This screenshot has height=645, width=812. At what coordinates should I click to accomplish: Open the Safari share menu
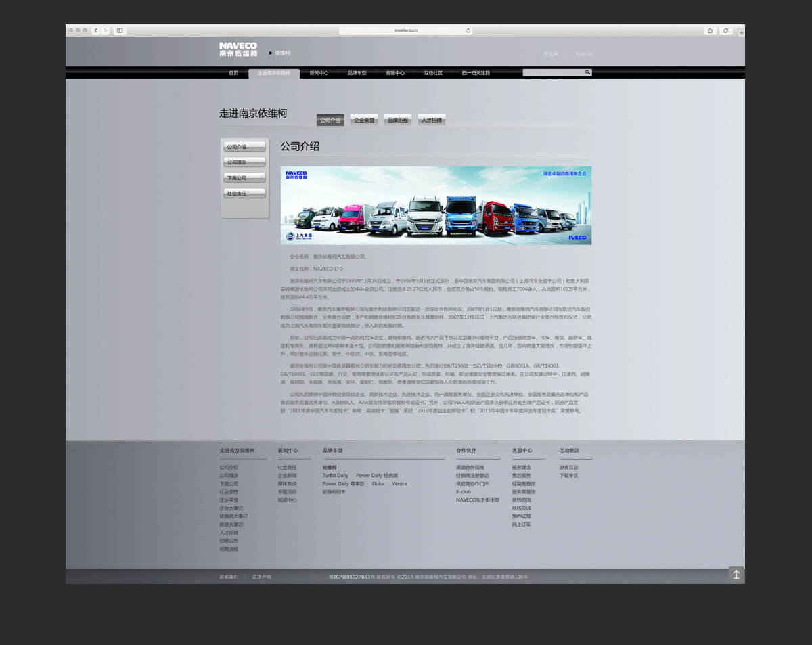[x=710, y=30]
